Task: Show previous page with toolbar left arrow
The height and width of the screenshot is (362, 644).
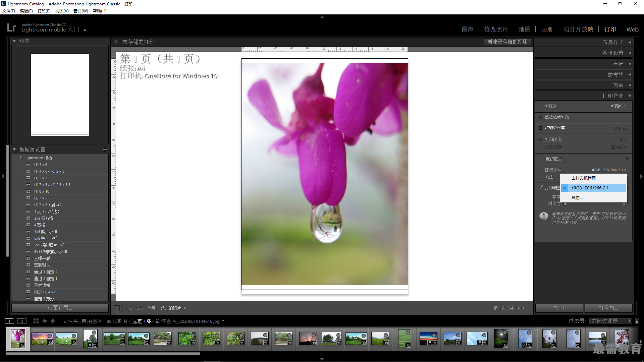Action: click(x=129, y=308)
